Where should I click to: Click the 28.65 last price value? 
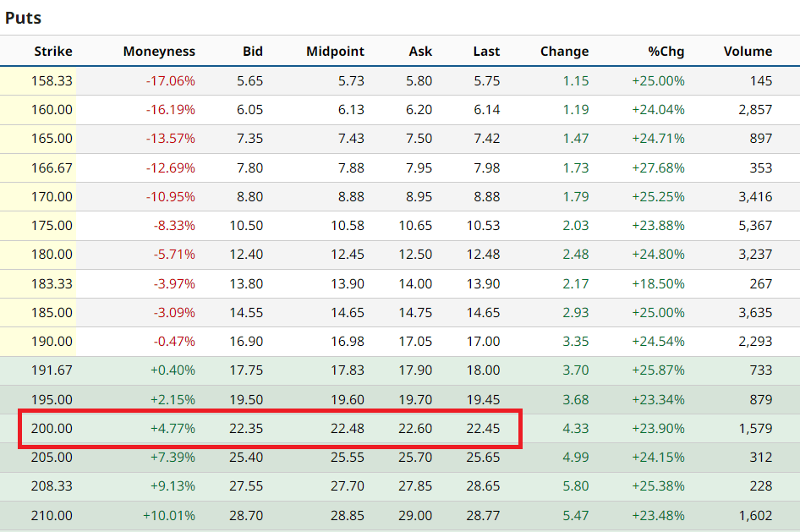[x=483, y=486]
